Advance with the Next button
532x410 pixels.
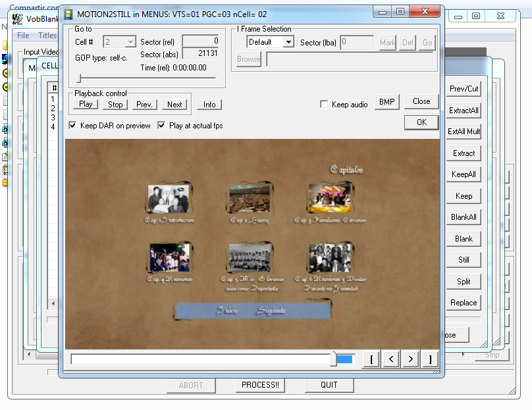(174, 105)
